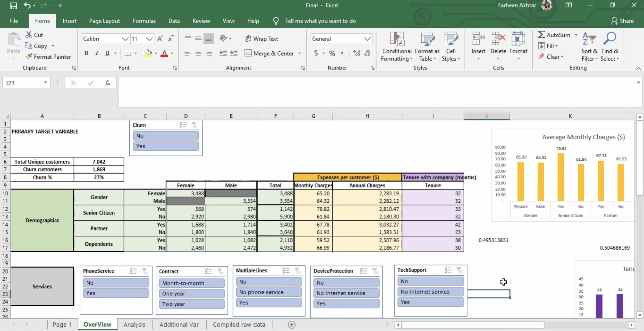Click the Fill Color bucket icon

click(148, 53)
